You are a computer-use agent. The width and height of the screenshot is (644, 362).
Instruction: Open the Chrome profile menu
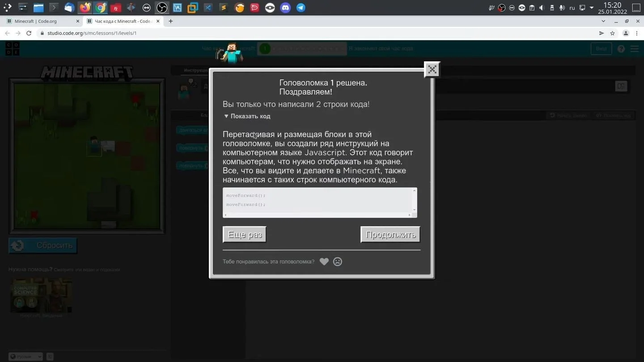pos(626,33)
